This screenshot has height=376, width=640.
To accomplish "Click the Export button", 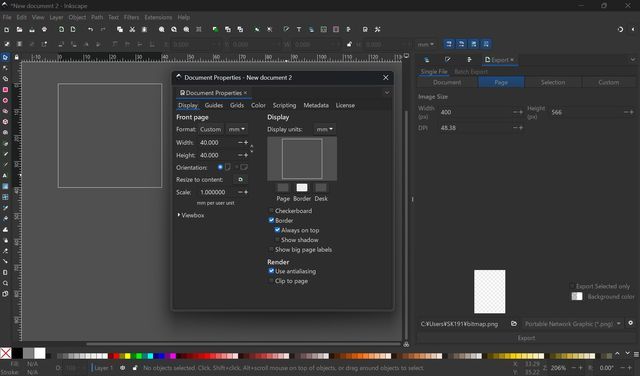I will (527, 338).
